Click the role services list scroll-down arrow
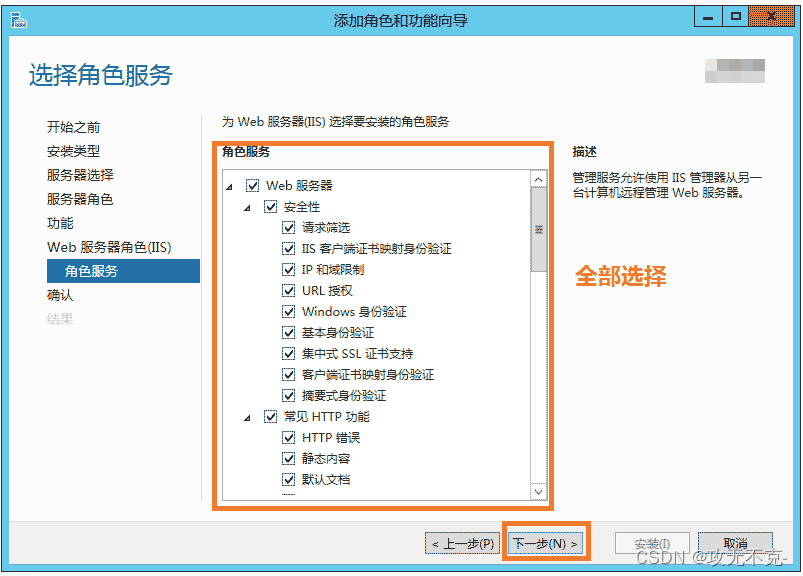803x576 pixels. click(538, 492)
